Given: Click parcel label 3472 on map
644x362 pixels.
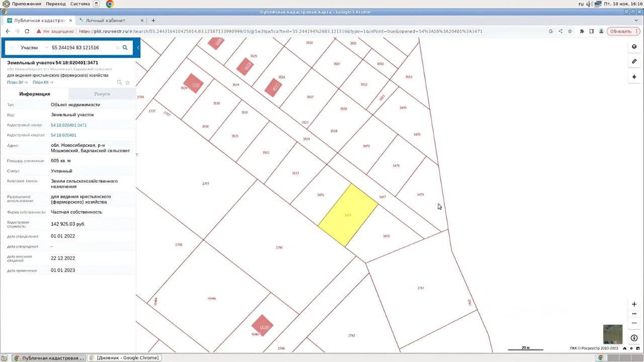Looking at the screenshot, I should coord(386,236).
